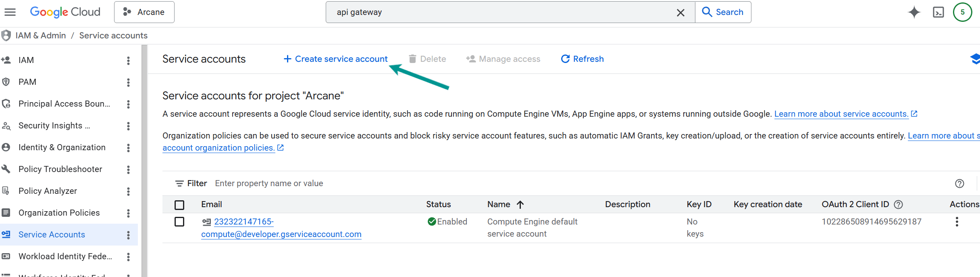Check the Compute Engine default account row
980x277 pixels.
[x=179, y=222]
